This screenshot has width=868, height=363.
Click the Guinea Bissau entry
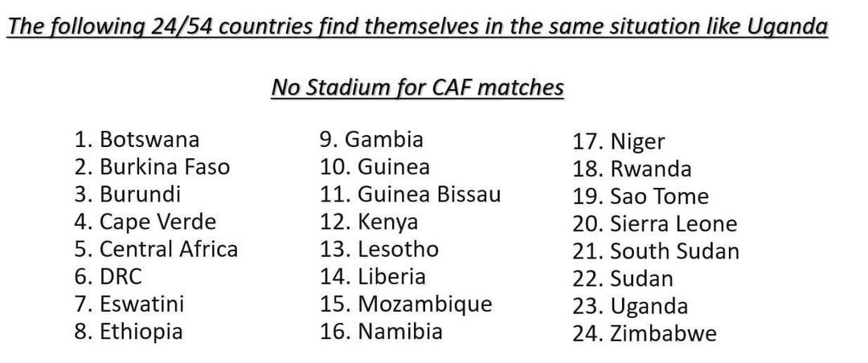point(410,194)
